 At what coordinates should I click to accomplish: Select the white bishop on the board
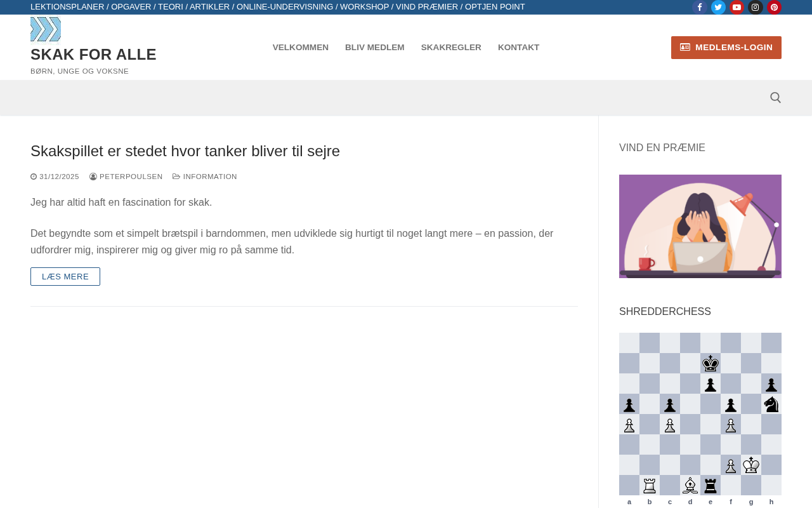pyautogui.click(x=690, y=485)
